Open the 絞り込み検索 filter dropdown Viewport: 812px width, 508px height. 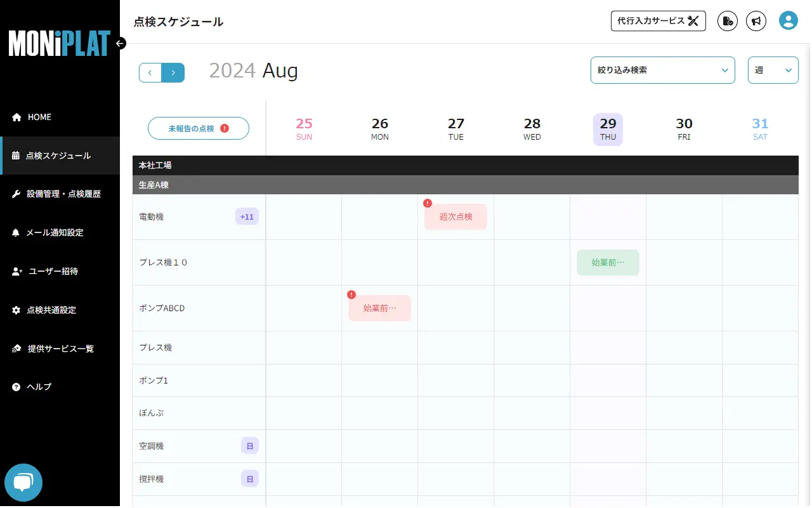(662, 70)
